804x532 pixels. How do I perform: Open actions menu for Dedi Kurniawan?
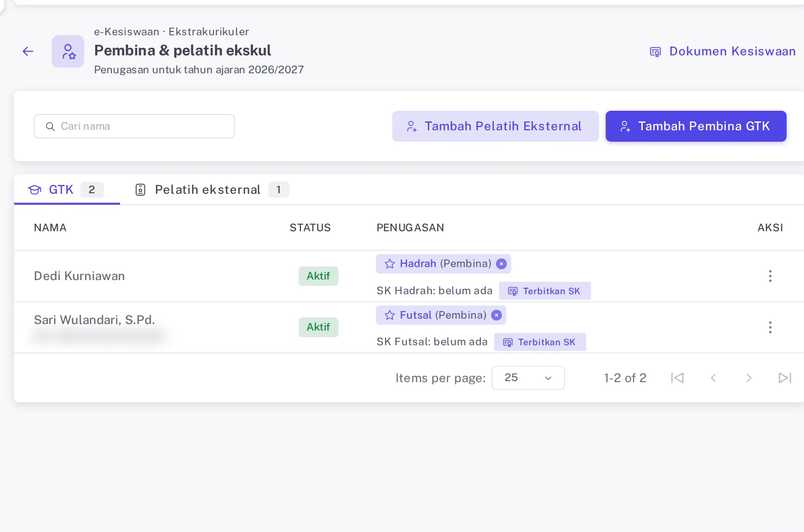click(770, 276)
